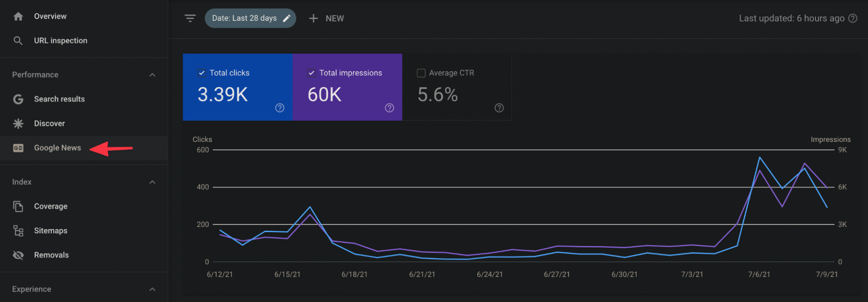Viewport: 868px width, 302px height.
Task: Click the Experience section header
Action: 84,289
